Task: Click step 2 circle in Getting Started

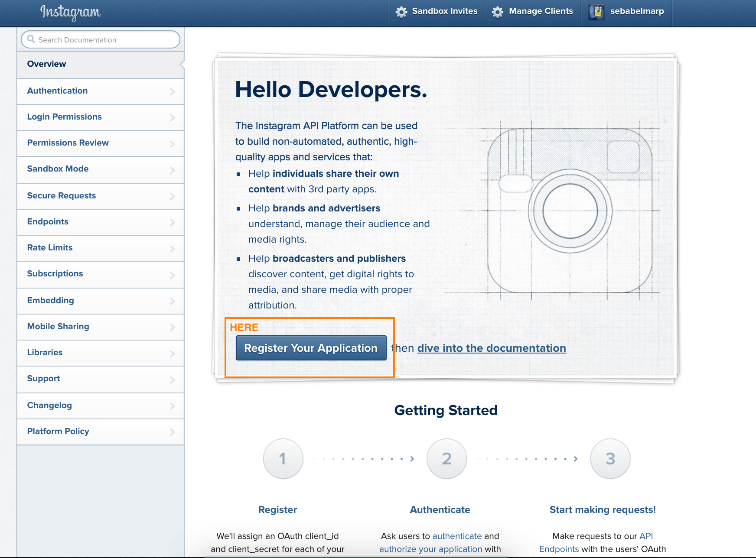Action: click(446, 458)
